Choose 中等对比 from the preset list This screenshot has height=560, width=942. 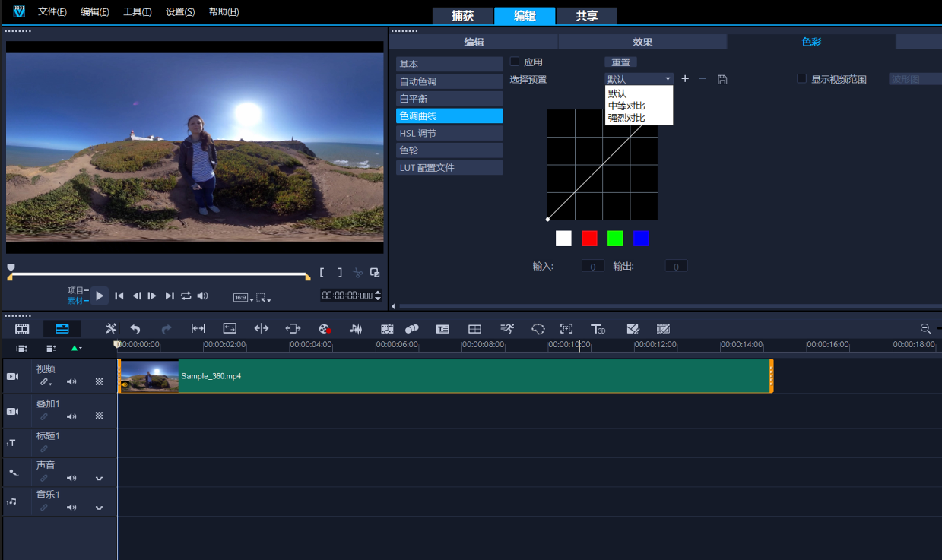(626, 106)
